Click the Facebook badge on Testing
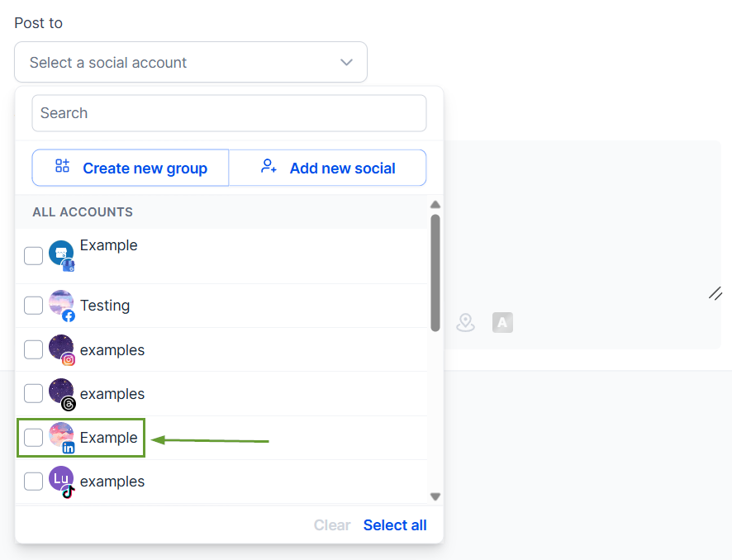Viewport: 732px width, 560px height. tap(69, 316)
